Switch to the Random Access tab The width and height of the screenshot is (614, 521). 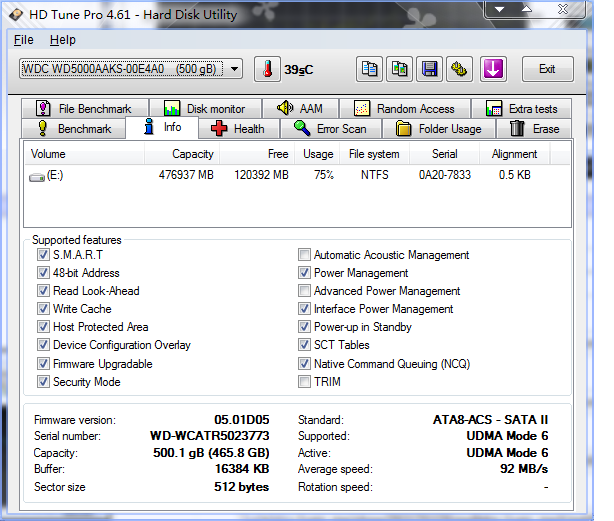click(x=405, y=108)
